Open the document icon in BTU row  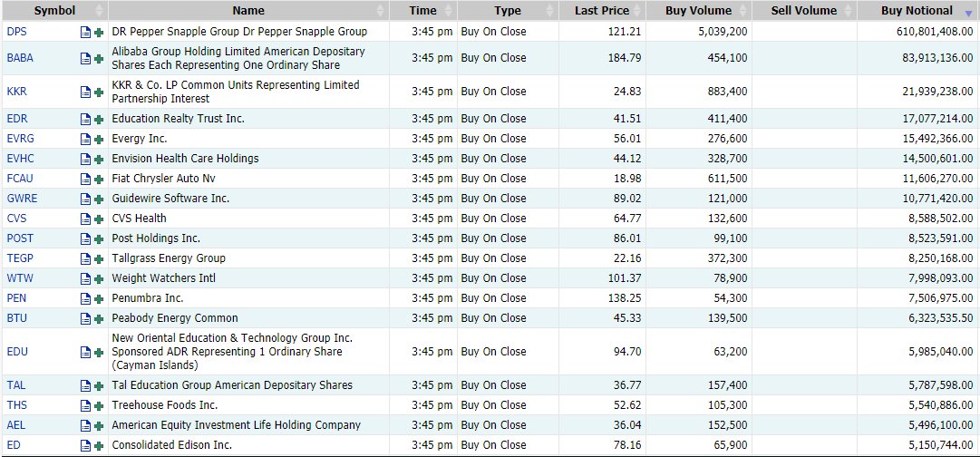tap(85, 319)
